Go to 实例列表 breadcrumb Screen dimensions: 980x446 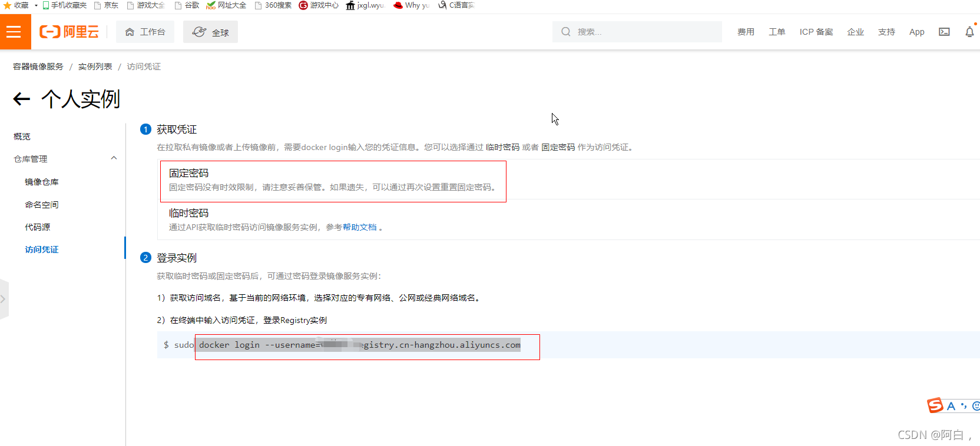pyautogui.click(x=95, y=66)
